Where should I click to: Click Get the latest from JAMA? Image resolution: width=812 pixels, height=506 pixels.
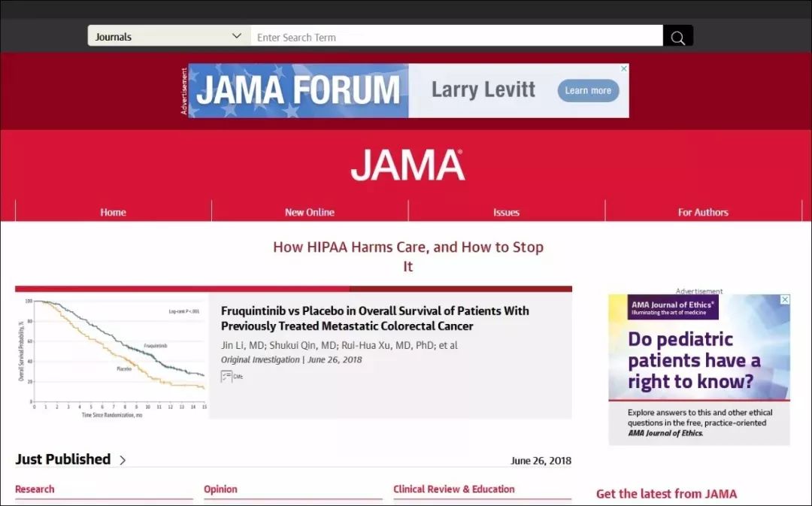(666, 493)
